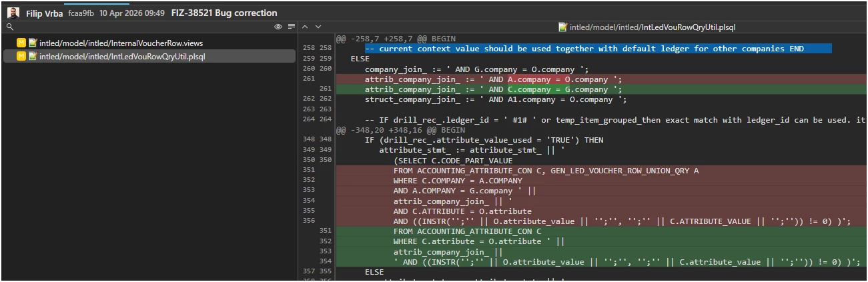The height and width of the screenshot is (282, 868).
Task: Click the file icon of IntLedVouRowQryUtil.plsql row
Action: [x=33, y=56]
